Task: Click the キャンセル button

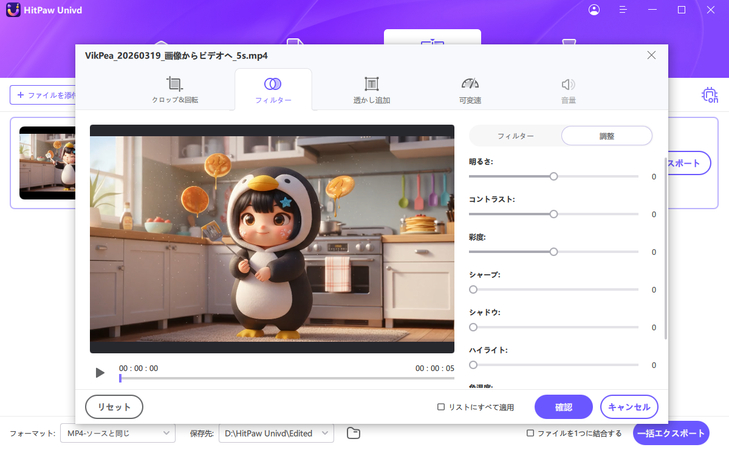Action: (629, 407)
